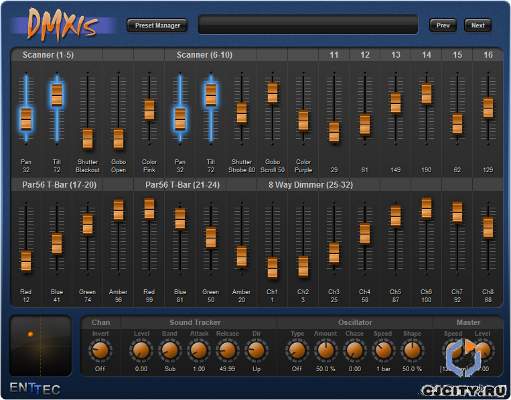Click channel 13 fader handle
This screenshot has height=400, width=511.
[396, 103]
